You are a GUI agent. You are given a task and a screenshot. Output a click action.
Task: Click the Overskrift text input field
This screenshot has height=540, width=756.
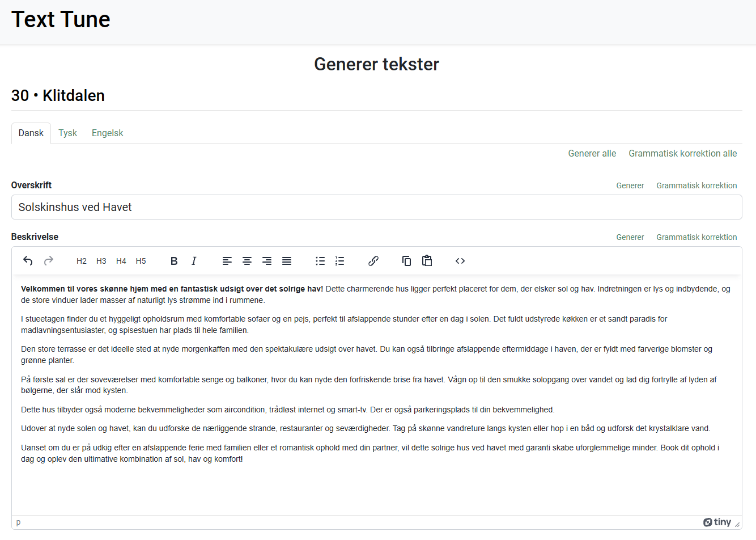(376, 208)
